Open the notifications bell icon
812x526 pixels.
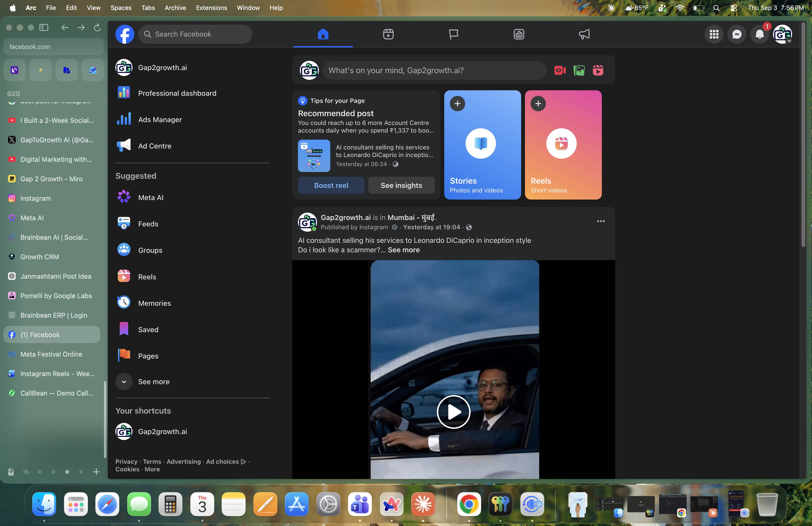760,34
